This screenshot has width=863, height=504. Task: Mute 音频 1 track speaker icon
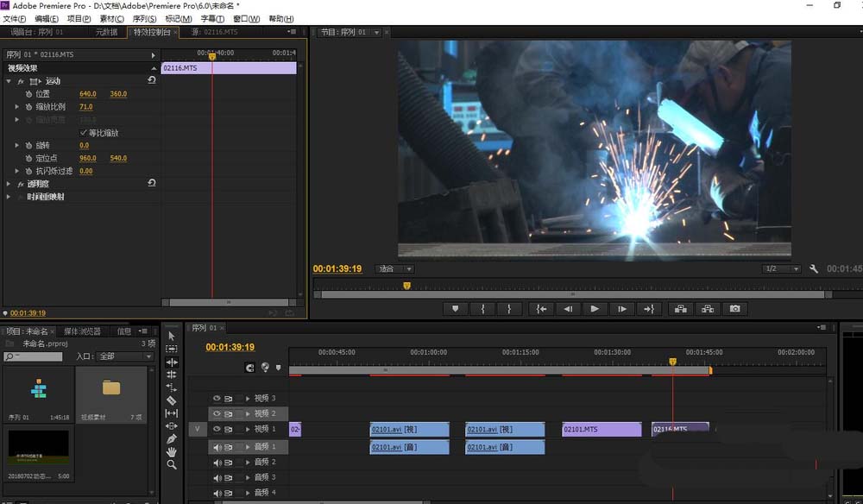tap(217, 447)
